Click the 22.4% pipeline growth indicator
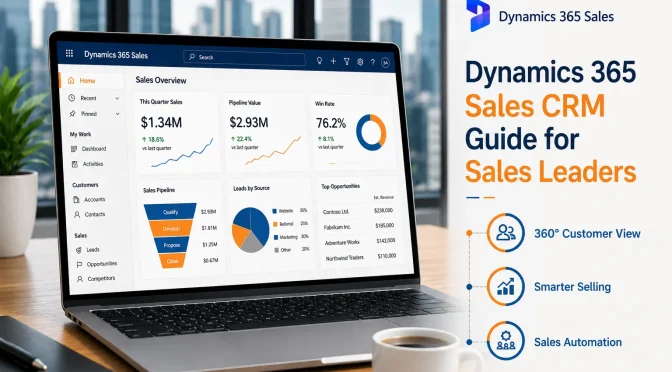The width and height of the screenshot is (672, 372). (x=241, y=139)
